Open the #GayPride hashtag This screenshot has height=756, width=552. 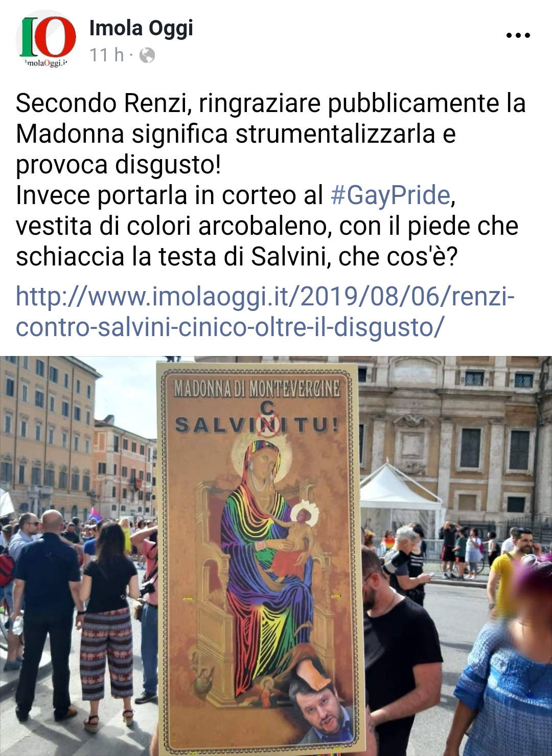point(390,195)
